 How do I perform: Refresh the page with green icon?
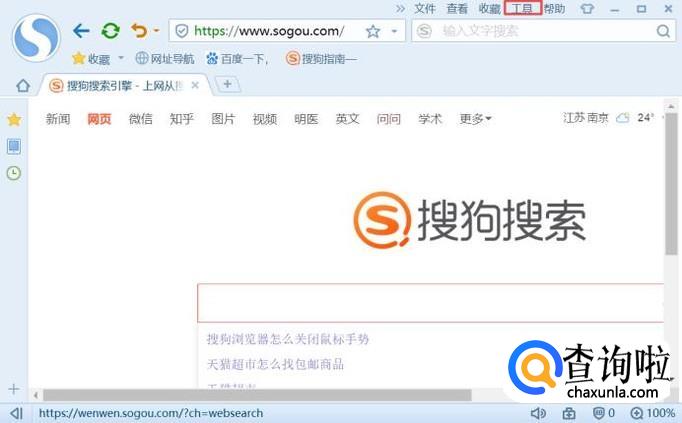pos(110,31)
